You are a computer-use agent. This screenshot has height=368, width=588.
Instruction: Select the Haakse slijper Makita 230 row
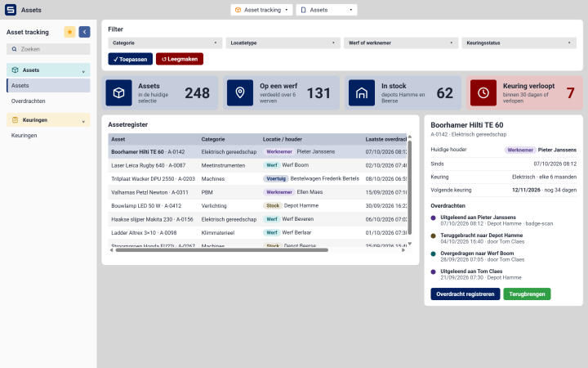click(x=257, y=219)
